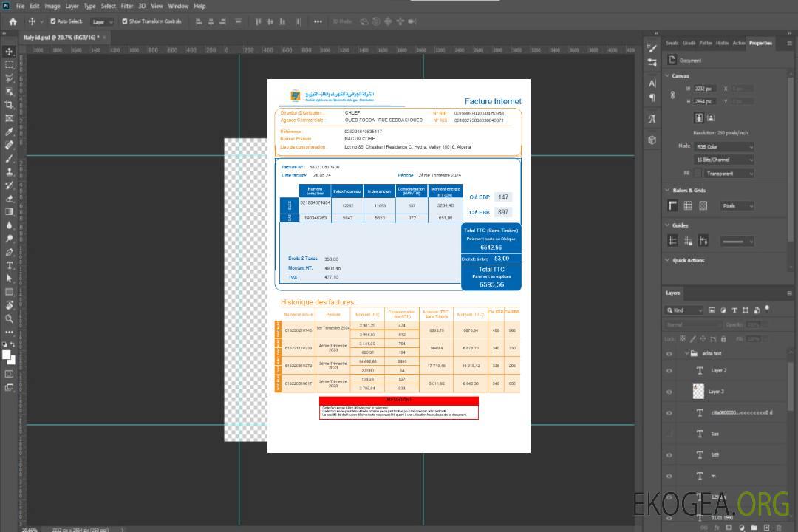The width and height of the screenshot is (798, 532).
Task: Toggle the Auto-Select checkbox
Action: pyautogui.click(x=53, y=21)
